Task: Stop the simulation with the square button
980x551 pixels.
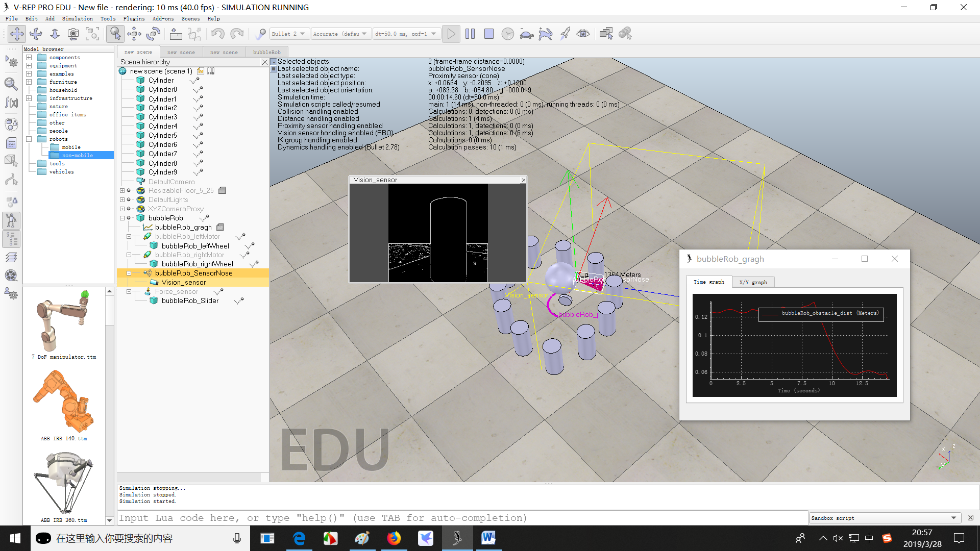Action: pos(488,34)
